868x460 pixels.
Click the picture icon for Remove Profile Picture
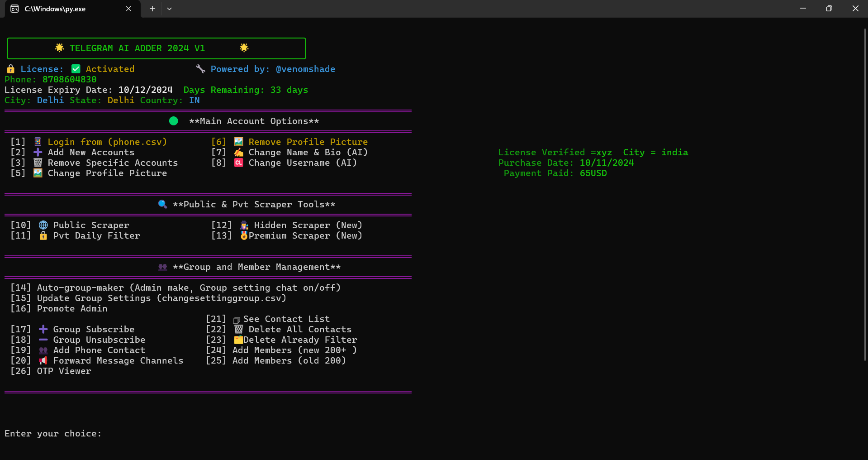point(239,142)
